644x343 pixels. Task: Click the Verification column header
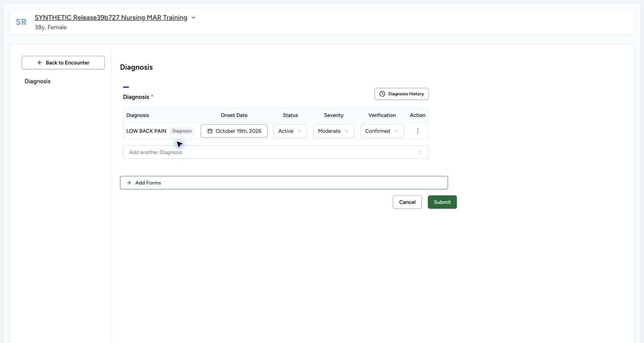(x=382, y=115)
